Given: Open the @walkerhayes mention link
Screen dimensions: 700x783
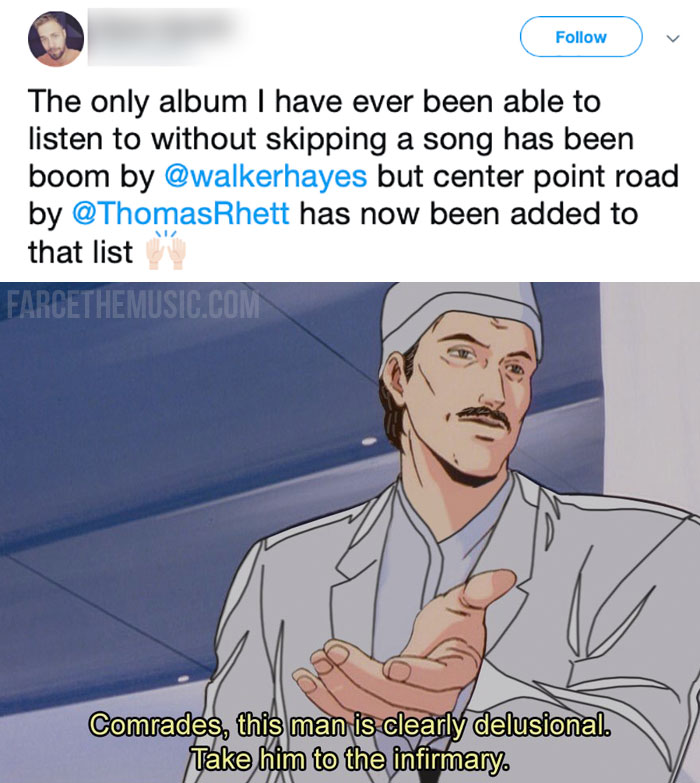Looking at the screenshot, I should (x=266, y=176).
